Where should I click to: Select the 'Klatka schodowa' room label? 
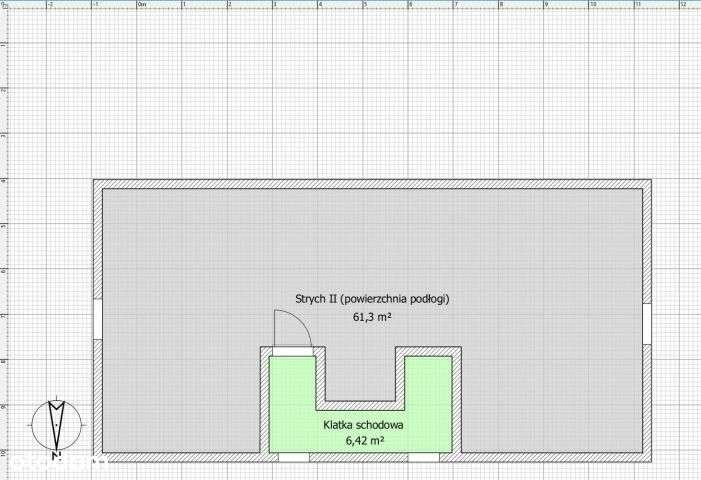[x=363, y=425]
